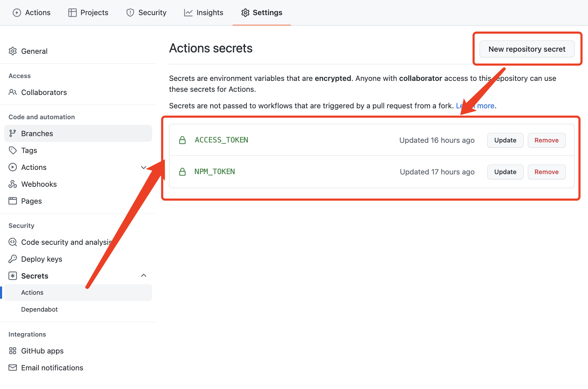
Task: Open General settings page
Action: (x=78, y=51)
